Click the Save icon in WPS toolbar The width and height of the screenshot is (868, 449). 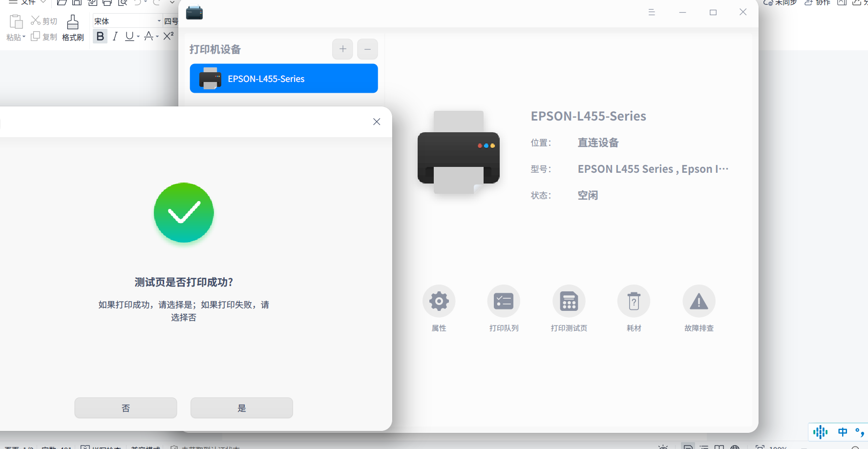(77, 2)
